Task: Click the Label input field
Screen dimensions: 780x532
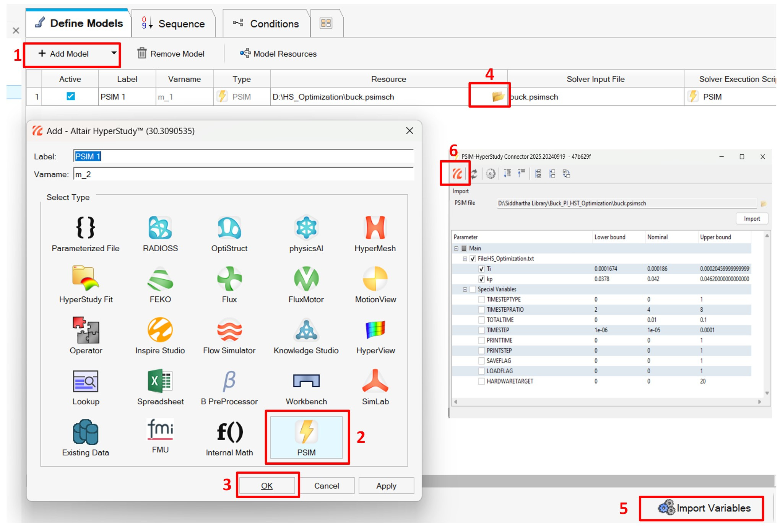Action: tap(243, 156)
